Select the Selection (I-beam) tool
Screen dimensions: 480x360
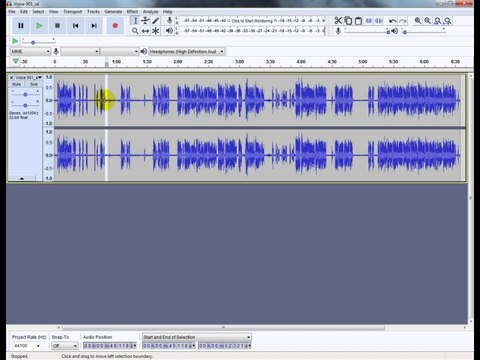point(135,21)
